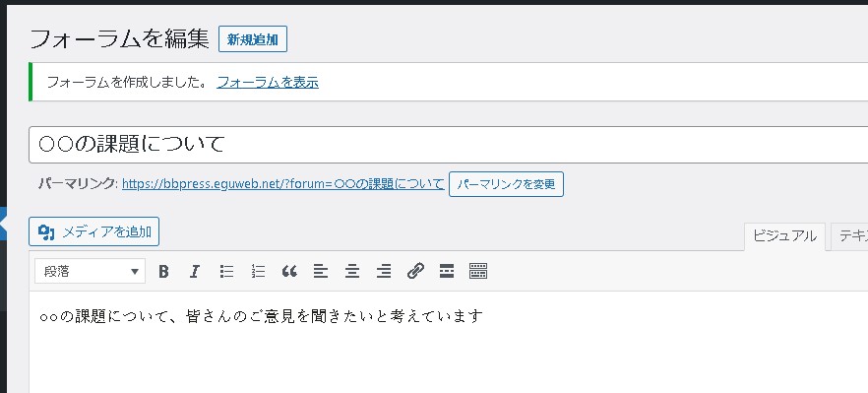Insert a numbered list
The height and width of the screenshot is (393, 868).
tap(258, 271)
